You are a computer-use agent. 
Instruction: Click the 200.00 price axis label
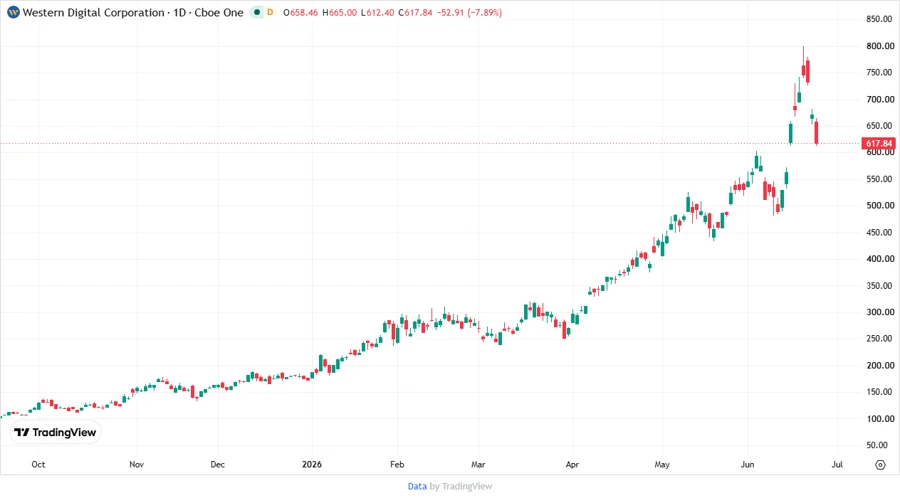[880, 365]
